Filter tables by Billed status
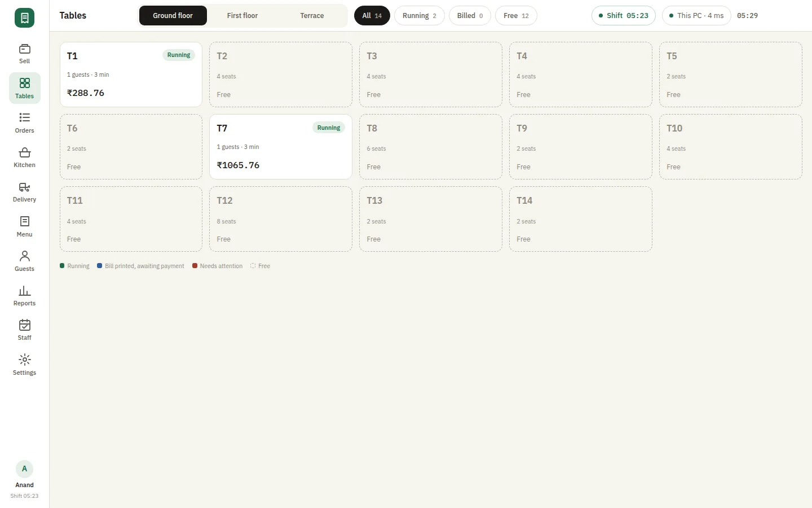 tap(470, 16)
